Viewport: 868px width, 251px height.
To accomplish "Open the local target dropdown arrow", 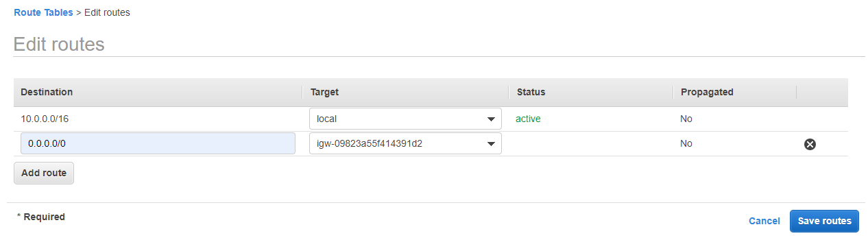I will click(x=491, y=119).
